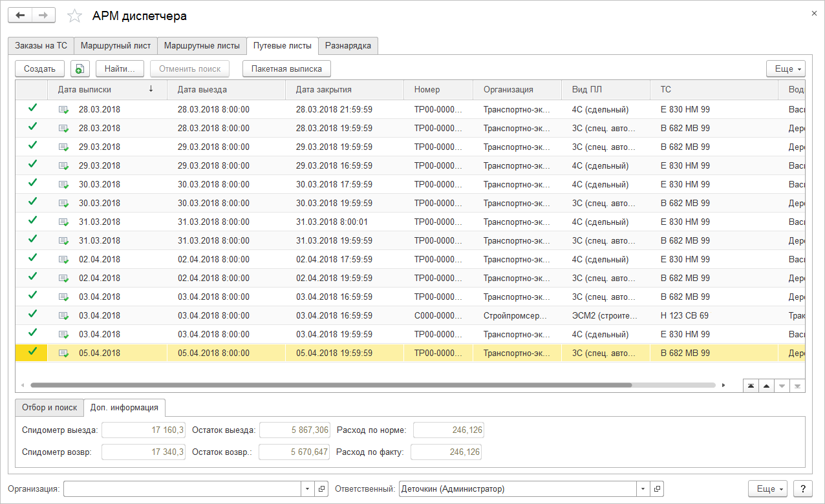Click the copy document icon next to Создать
825x504 pixels.
click(80, 68)
